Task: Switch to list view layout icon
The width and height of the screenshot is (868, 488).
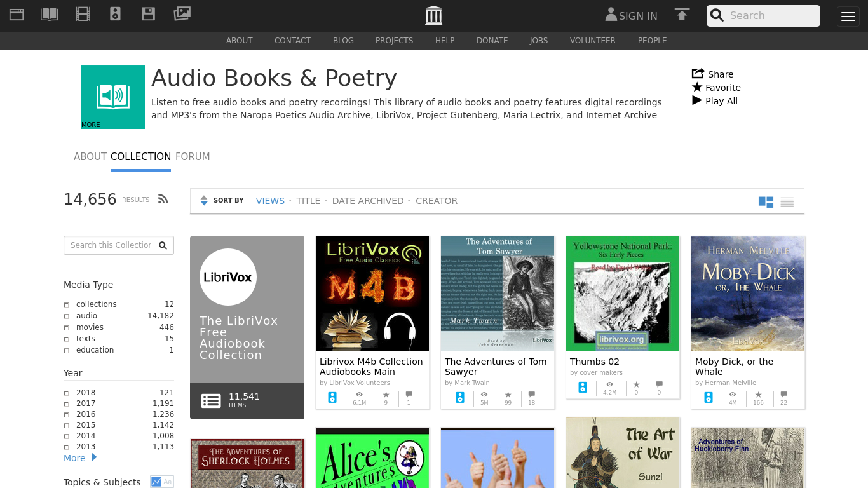Action: (787, 201)
